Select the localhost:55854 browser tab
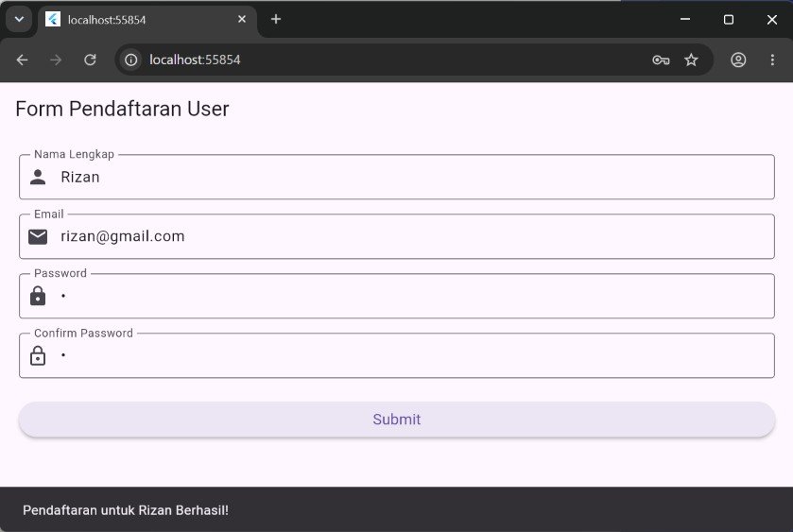 147,20
